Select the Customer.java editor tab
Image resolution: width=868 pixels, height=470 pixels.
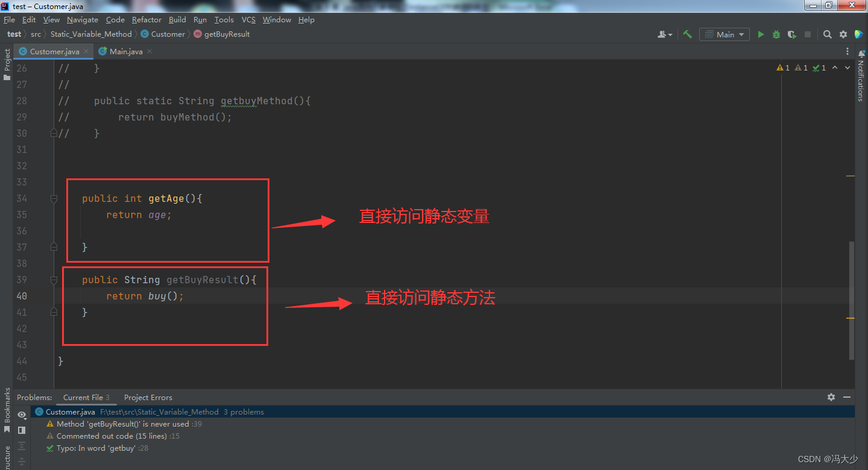[x=54, y=51]
